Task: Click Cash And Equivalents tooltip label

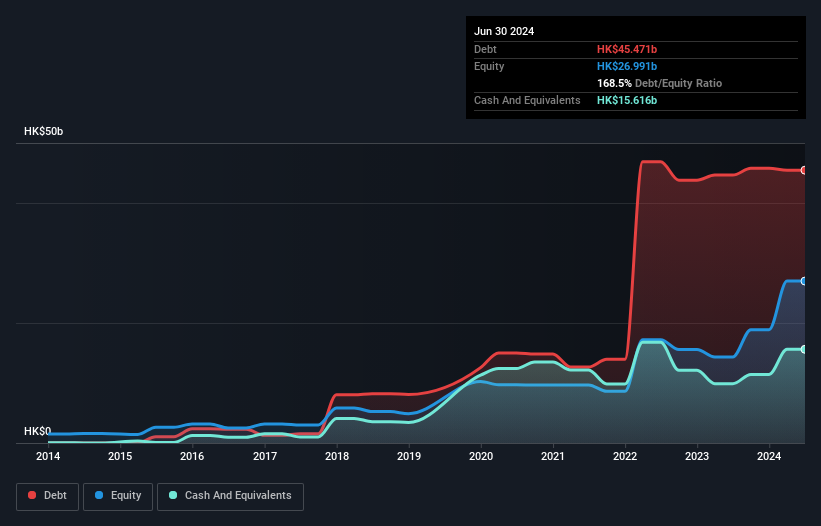Action: point(527,100)
